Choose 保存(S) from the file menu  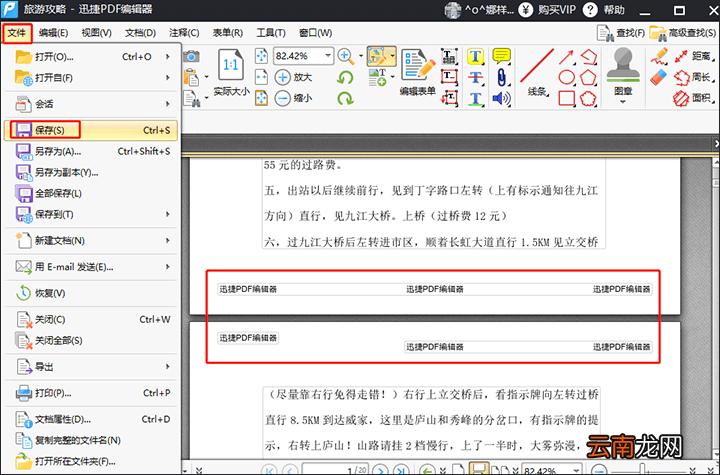(x=91, y=130)
